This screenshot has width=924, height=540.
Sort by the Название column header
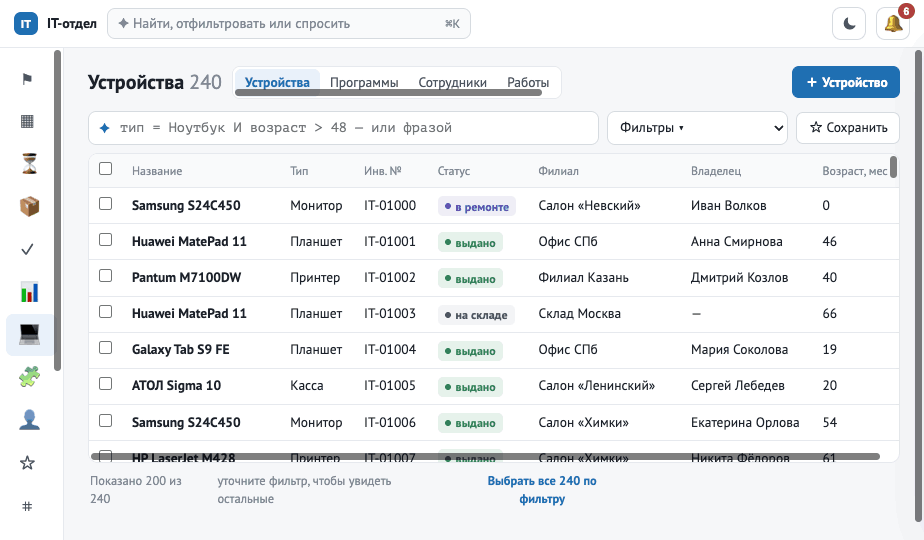[x=157, y=171]
